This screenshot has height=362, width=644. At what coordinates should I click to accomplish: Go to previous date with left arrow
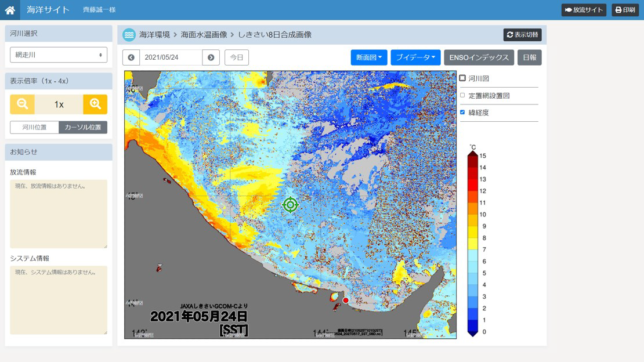(x=131, y=57)
